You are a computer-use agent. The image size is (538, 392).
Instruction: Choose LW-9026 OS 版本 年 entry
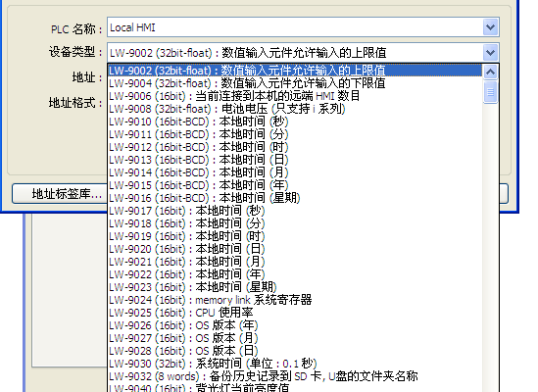point(295,325)
